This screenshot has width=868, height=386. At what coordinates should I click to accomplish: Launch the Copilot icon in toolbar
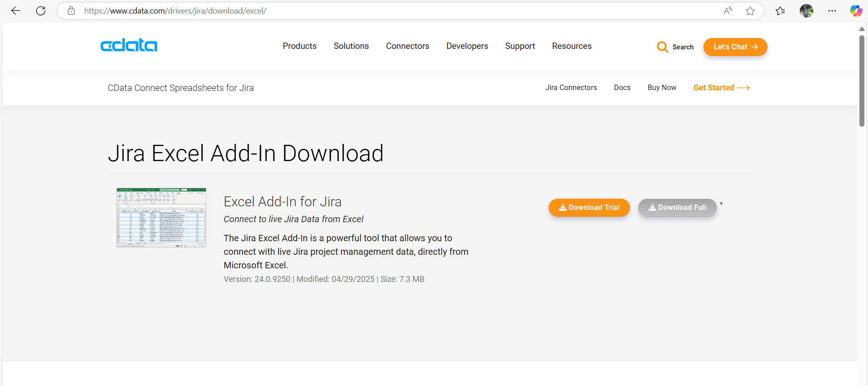(856, 11)
